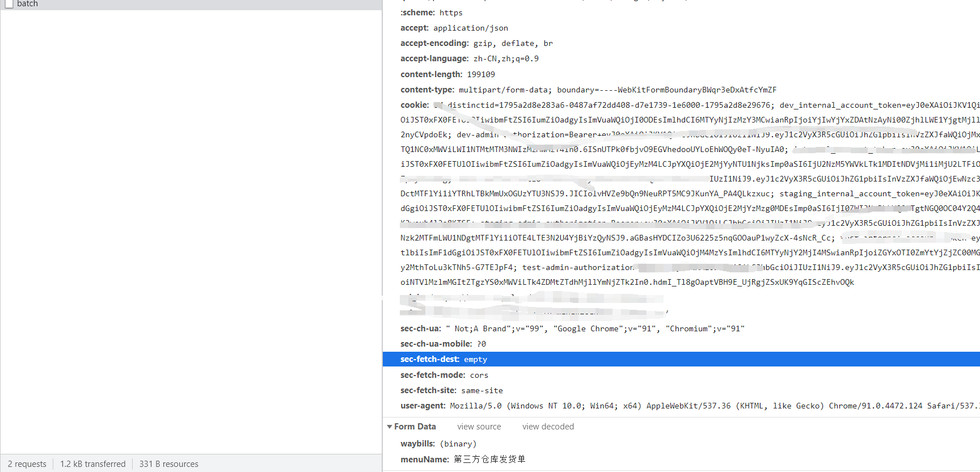The height and width of the screenshot is (472, 980).
Task: Click the 331 B resources status
Action: pos(169,464)
